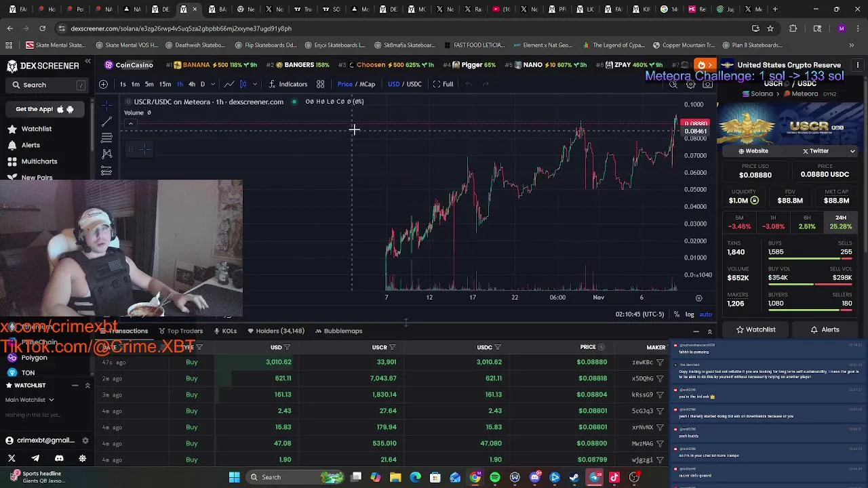Toggle auto scale on chart
This screenshot has height=488, width=868.
(706, 314)
